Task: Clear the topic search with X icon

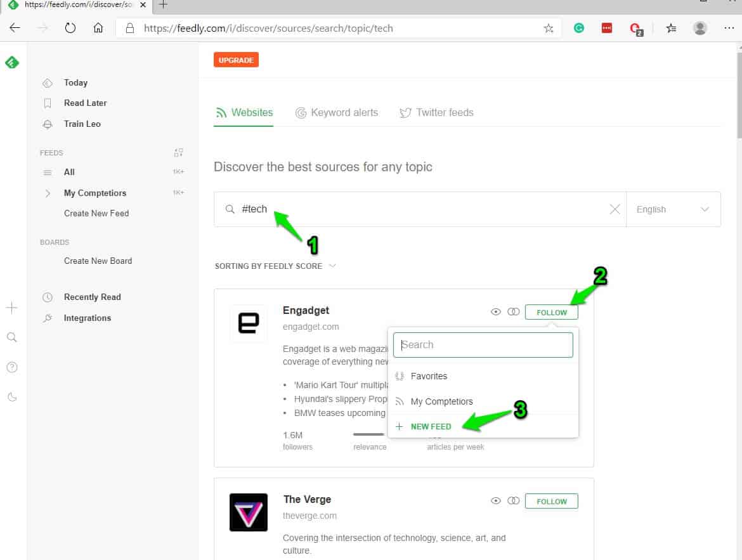Action: (615, 209)
